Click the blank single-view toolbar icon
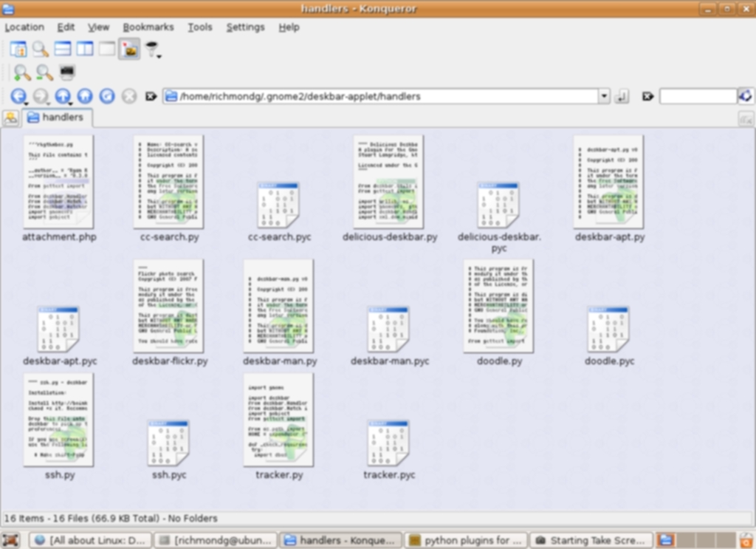This screenshot has width=756, height=549. pyautogui.click(x=107, y=49)
